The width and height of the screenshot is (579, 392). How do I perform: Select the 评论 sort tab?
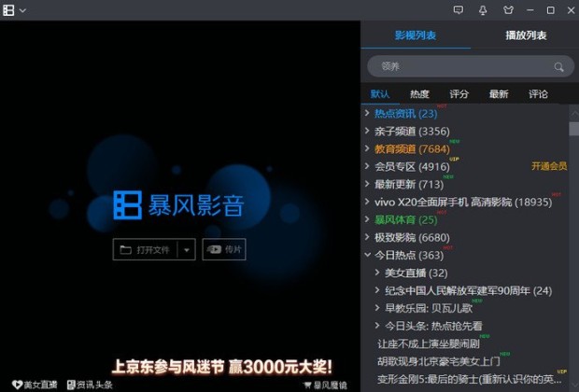[538, 94]
